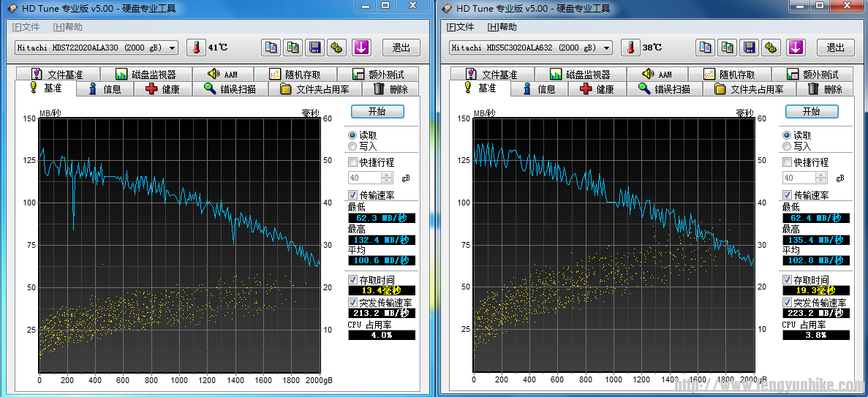Select 写入 radio button in left window
The height and width of the screenshot is (397, 868).
click(x=353, y=146)
